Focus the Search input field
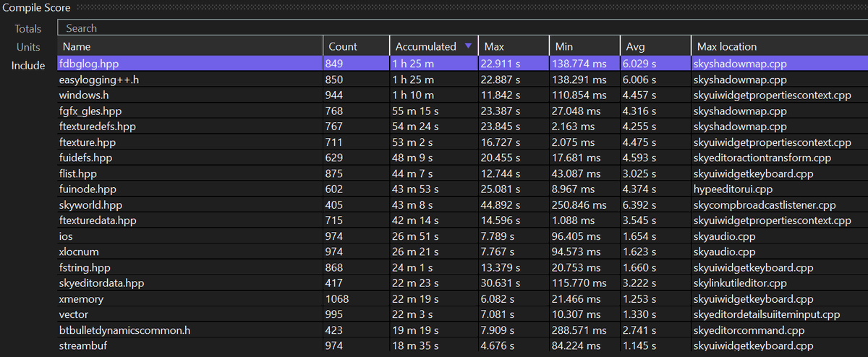Image resolution: width=868 pixels, height=357 pixels. tap(462, 28)
